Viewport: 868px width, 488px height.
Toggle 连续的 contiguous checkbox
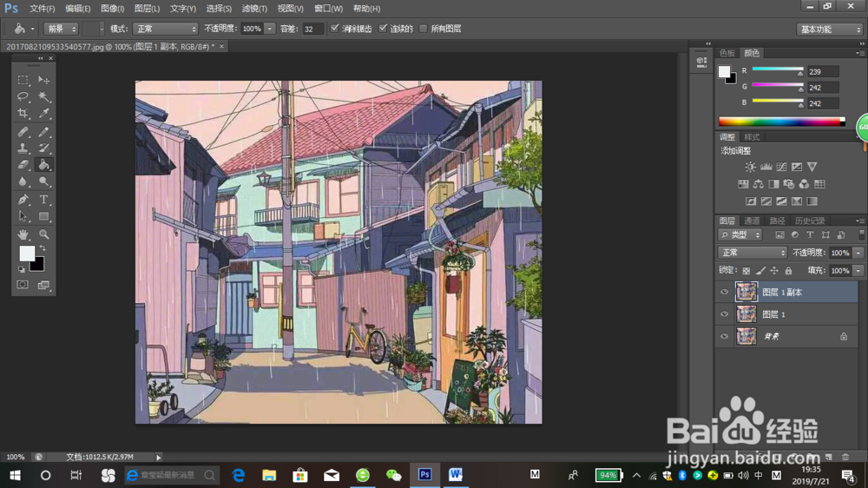click(x=383, y=29)
